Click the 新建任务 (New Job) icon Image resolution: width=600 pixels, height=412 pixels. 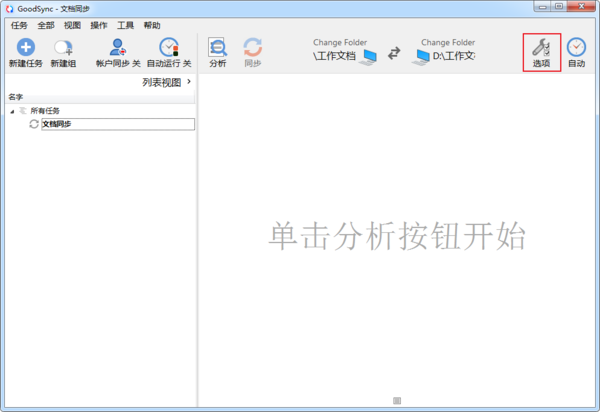[25, 47]
